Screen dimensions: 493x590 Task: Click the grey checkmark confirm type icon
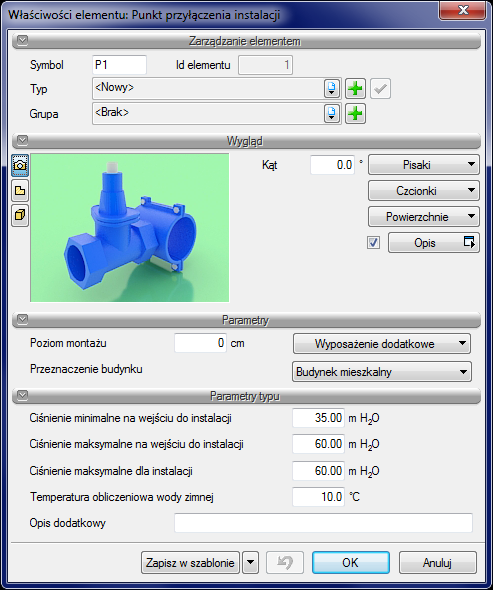[x=380, y=89]
